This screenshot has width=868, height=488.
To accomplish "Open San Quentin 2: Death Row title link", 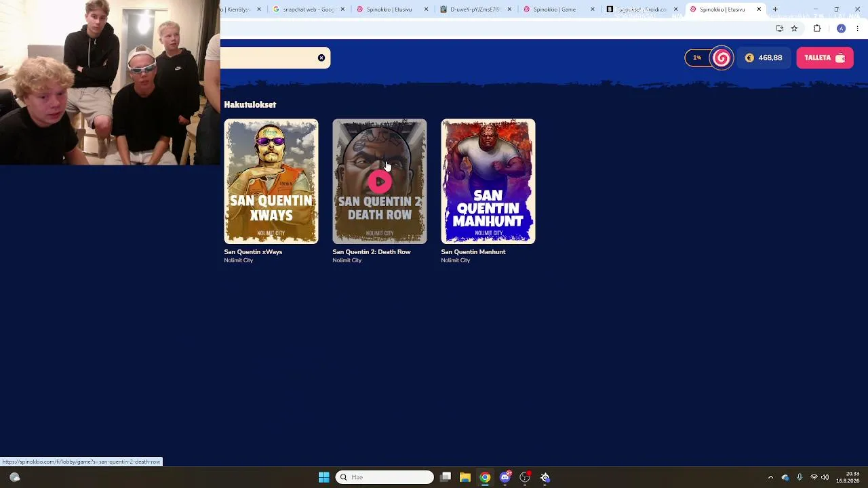I will (x=372, y=251).
